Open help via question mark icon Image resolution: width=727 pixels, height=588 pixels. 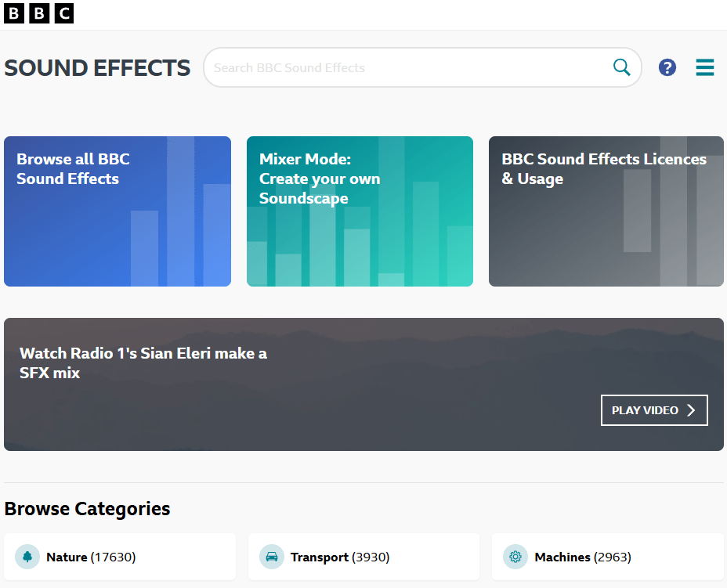pyautogui.click(x=667, y=67)
